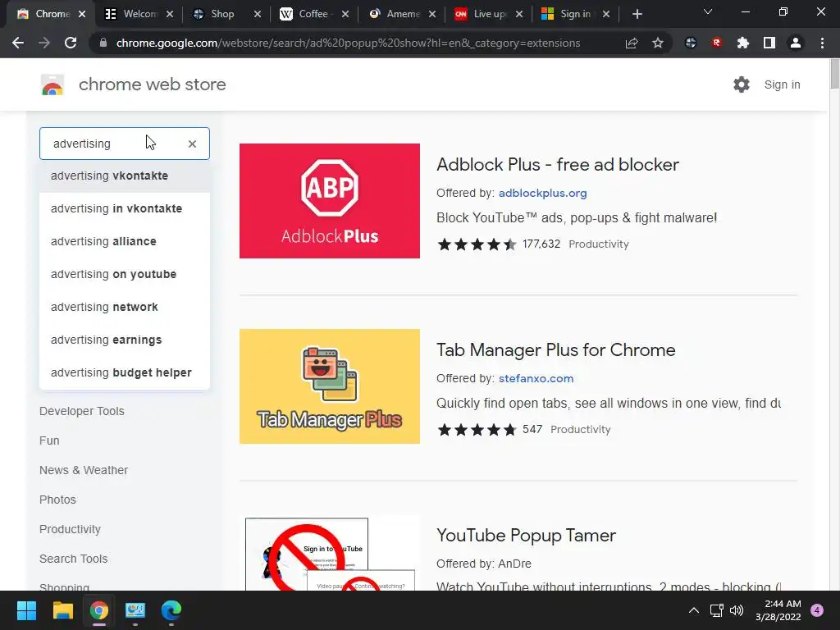This screenshot has height=630, width=840.
Task: Share this page using the share icon
Action: (x=632, y=43)
